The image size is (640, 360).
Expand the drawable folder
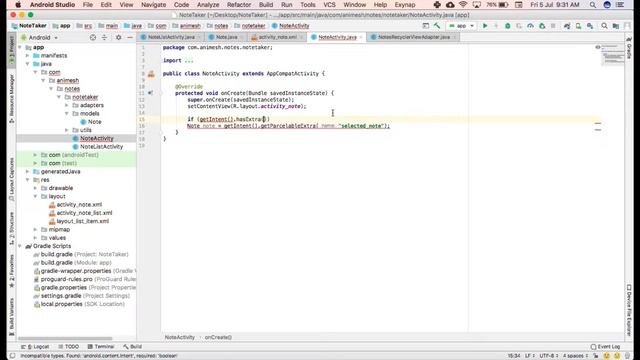[x=36, y=188]
